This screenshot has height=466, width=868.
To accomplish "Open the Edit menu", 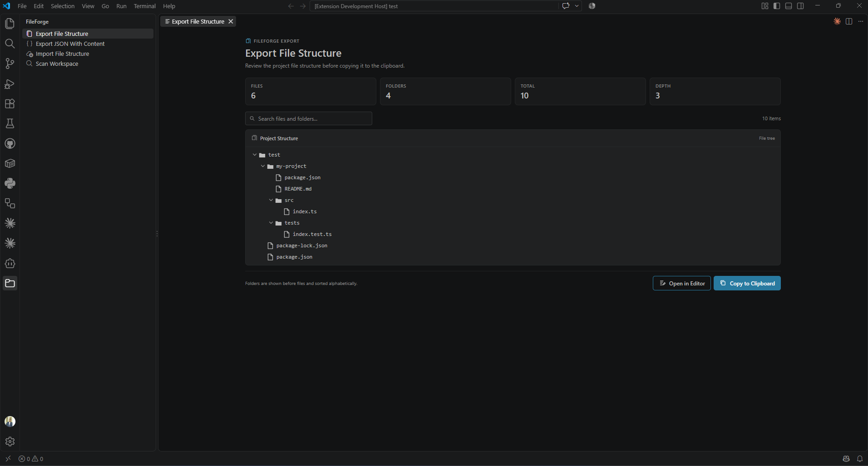I will click(39, 6).
